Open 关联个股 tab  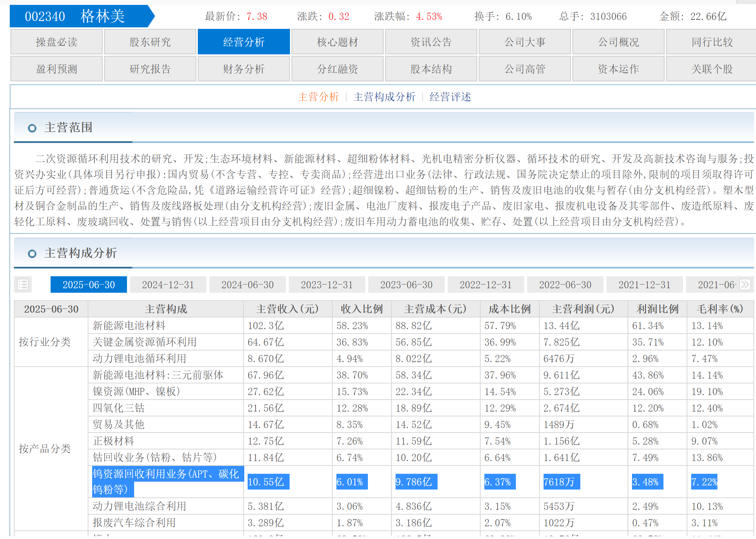(x=712, y=69)
